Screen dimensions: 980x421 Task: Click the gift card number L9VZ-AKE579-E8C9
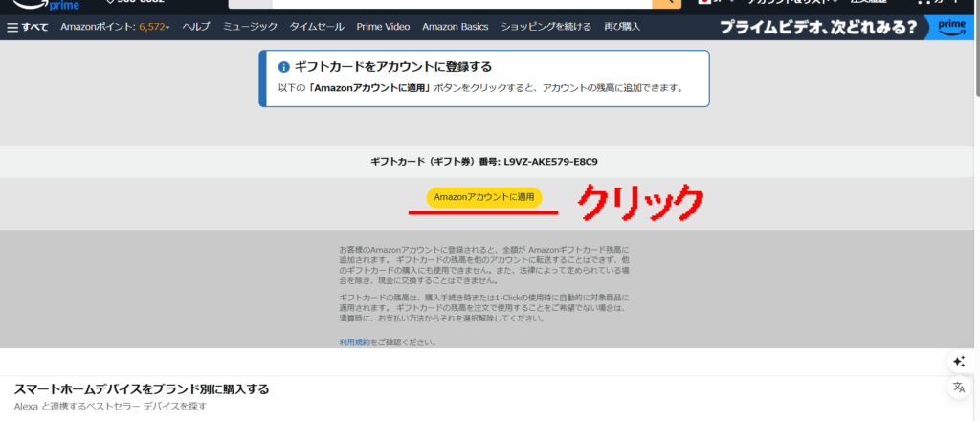[x=550, y=162]
